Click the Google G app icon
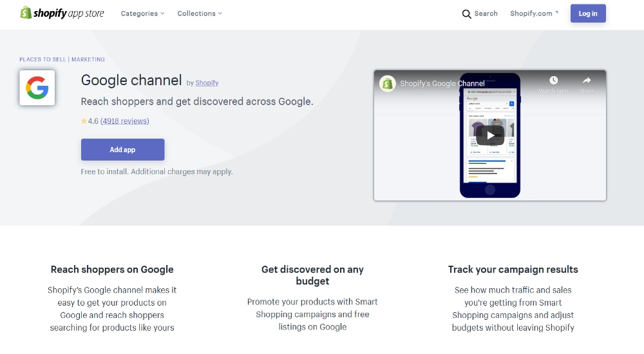 click(37, 88)
